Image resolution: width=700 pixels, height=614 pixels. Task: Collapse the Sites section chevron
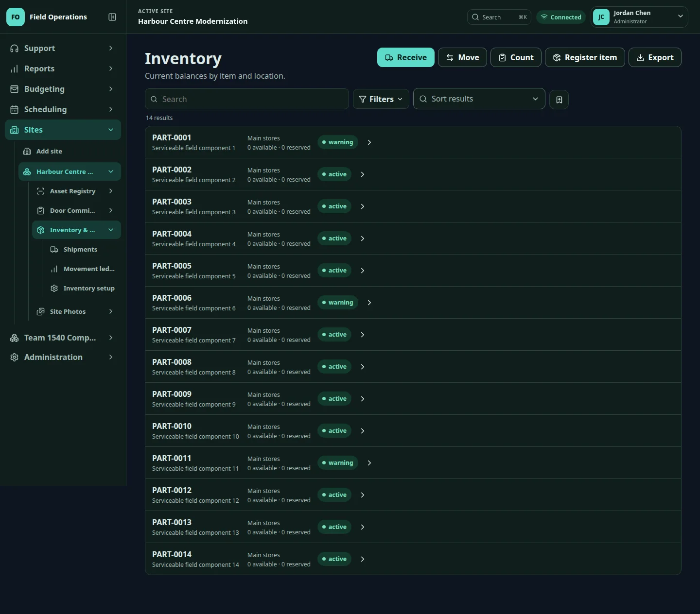click(x=111, y=130)
